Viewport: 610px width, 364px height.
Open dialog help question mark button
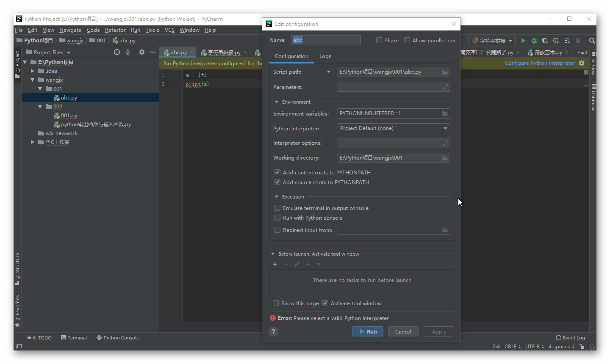tap(274, 331)
